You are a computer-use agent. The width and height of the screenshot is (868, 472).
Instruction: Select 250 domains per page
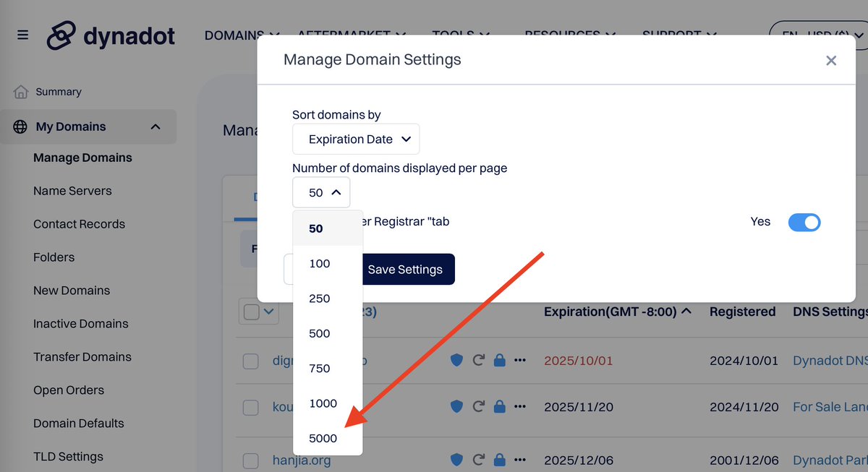point(328,299)
